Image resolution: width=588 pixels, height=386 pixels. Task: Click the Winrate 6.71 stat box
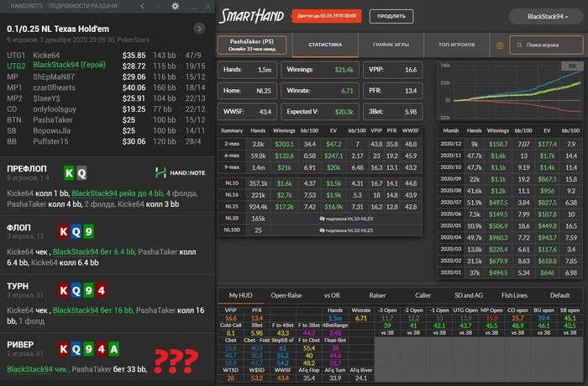(320, 91)
